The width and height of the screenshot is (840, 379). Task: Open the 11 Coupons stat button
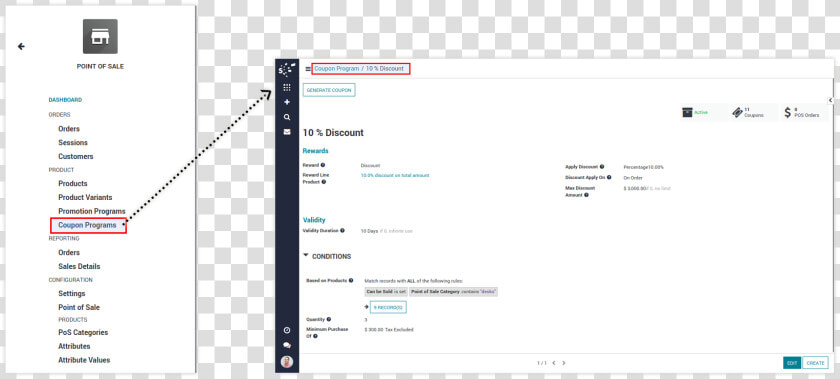[x=749, y=113]
